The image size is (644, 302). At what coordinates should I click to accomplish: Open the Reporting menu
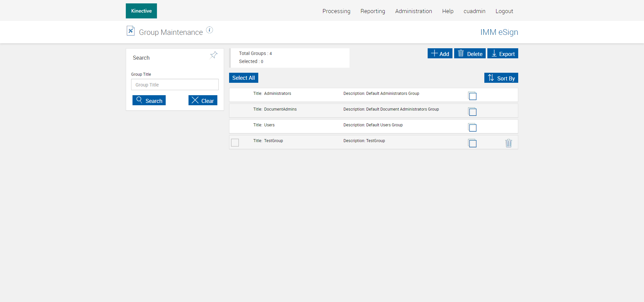pyautogui.click(x=373, y=11)
